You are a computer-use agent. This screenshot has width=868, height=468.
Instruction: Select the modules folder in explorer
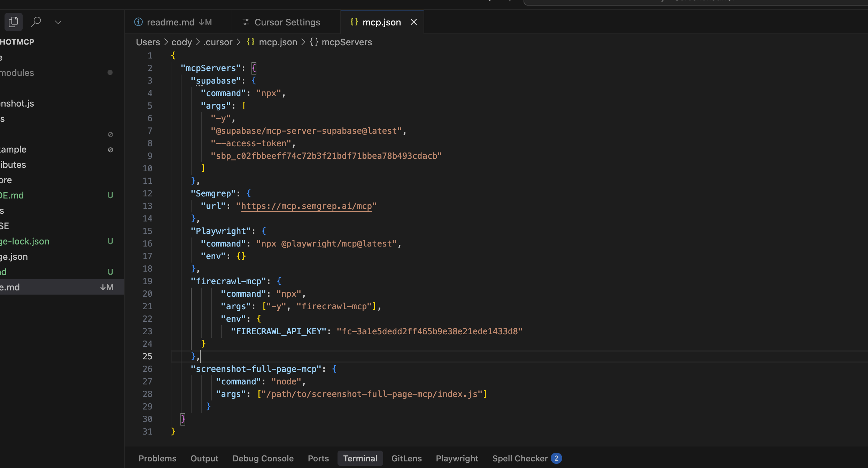pyautogui.click(x=62, y=73)
